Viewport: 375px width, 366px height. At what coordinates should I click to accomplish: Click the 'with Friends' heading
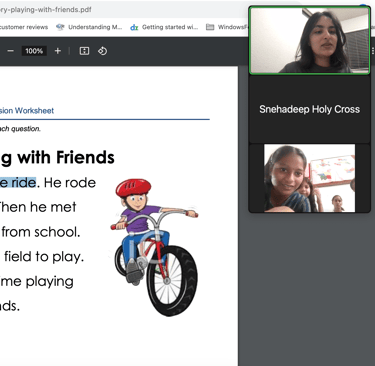click(x=66, y=157)
